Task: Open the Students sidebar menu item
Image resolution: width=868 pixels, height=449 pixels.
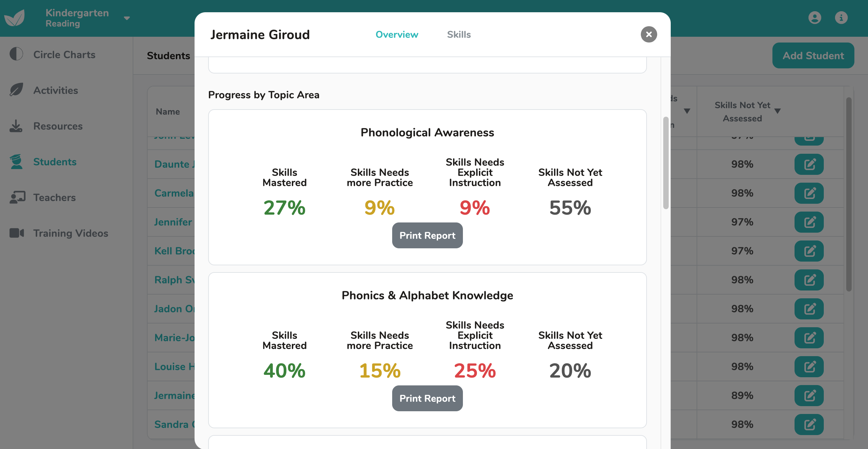Action: [x=55, y=162]
